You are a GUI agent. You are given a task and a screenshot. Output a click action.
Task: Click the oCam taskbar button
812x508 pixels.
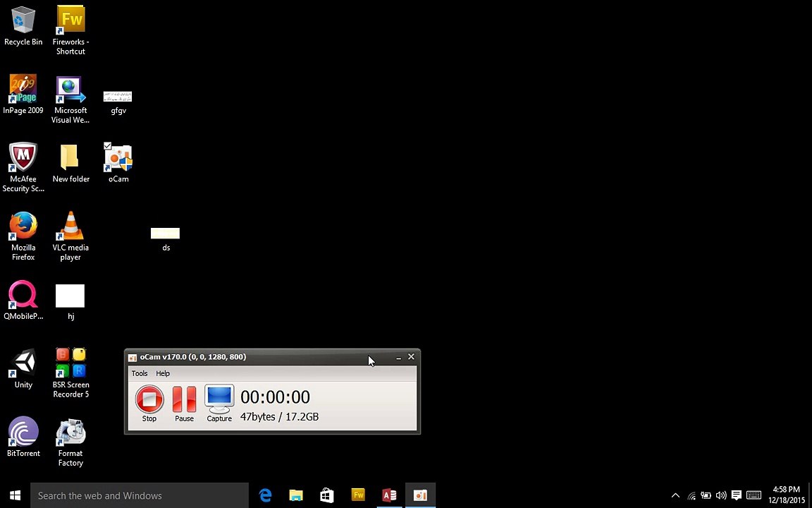420,495
